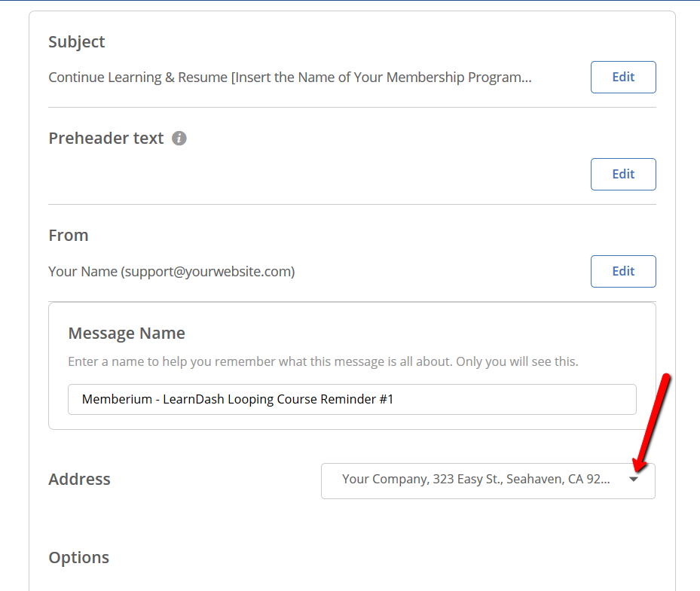The height and width of the screenshot is (591, 700).
Task: Edit the From sender details
Action: tap(623, 271)
